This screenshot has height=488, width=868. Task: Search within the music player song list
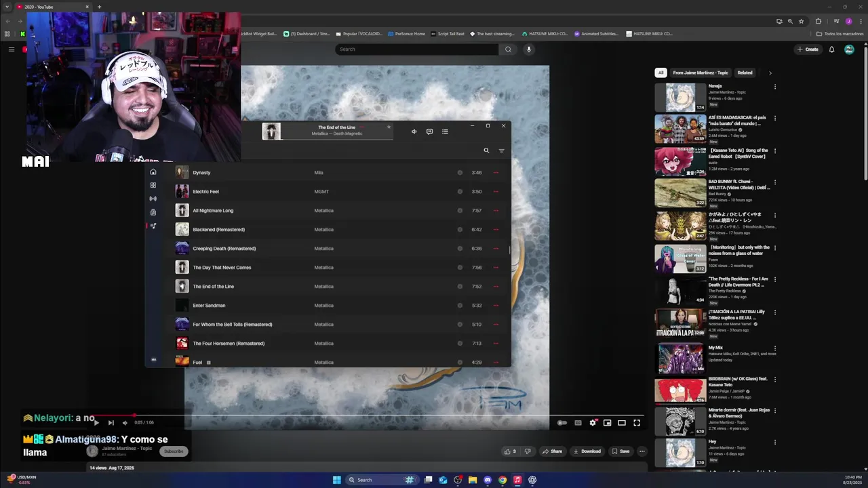486,150
